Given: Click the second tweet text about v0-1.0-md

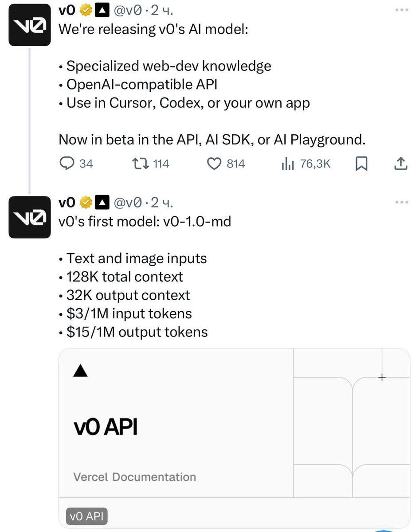Looking at the screenshot, I should click(x=145, y=221).
